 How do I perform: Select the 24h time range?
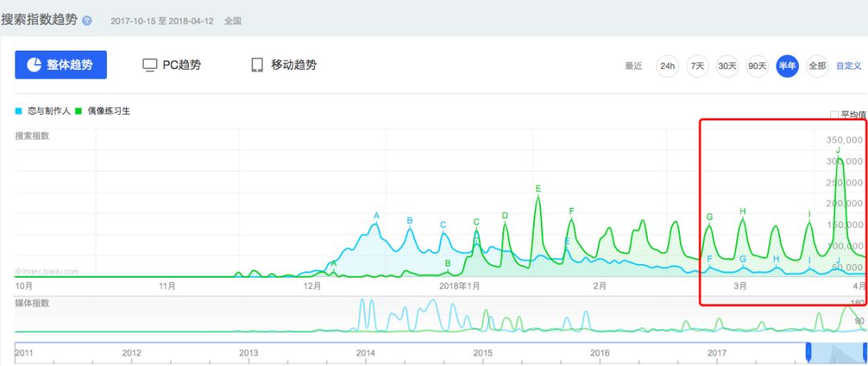[x=667, y=66]
